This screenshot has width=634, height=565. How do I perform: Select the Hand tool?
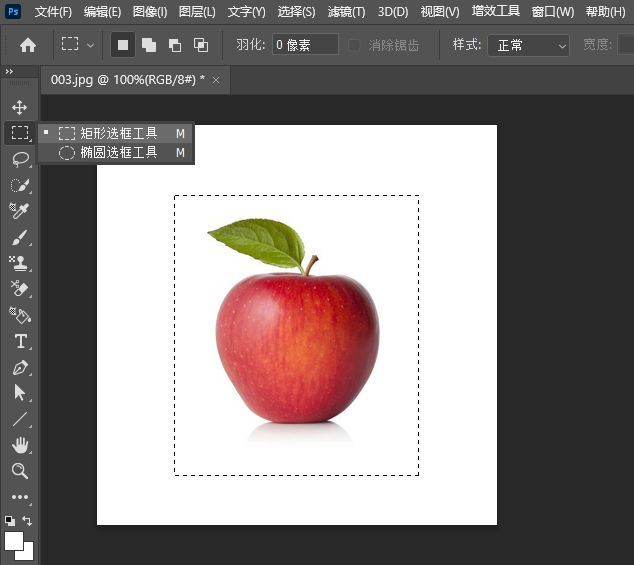[x=19, y=445]
